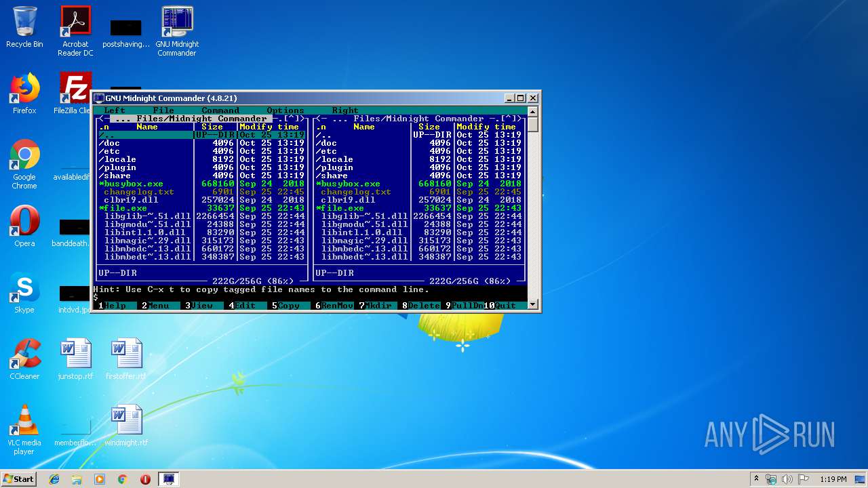The image size is (868, 488).
Task: Select /plugin folder in right panel
Action: coord(419,167)
